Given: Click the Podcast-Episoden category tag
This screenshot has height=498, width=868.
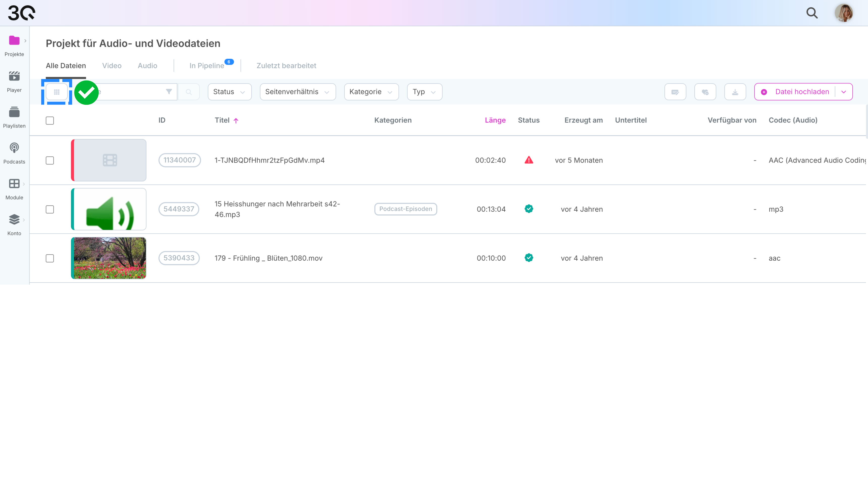Looking at the screenshot, I should coord(405,209).
